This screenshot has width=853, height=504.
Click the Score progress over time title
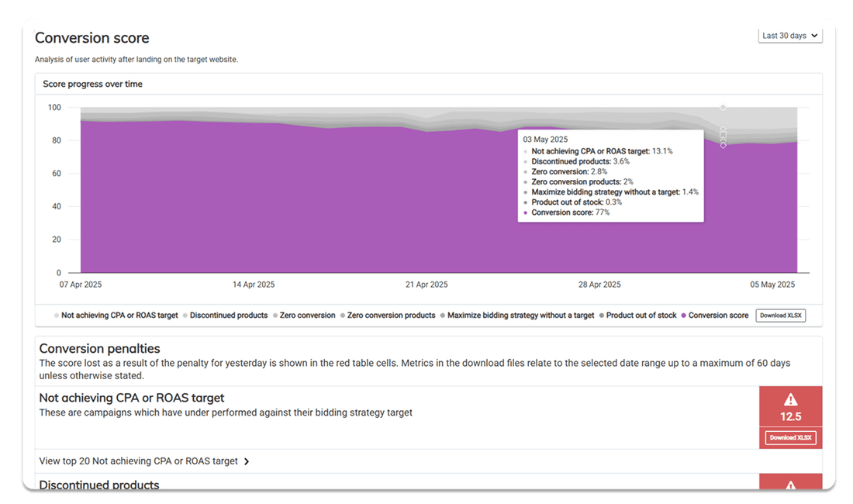coord(92,85)
